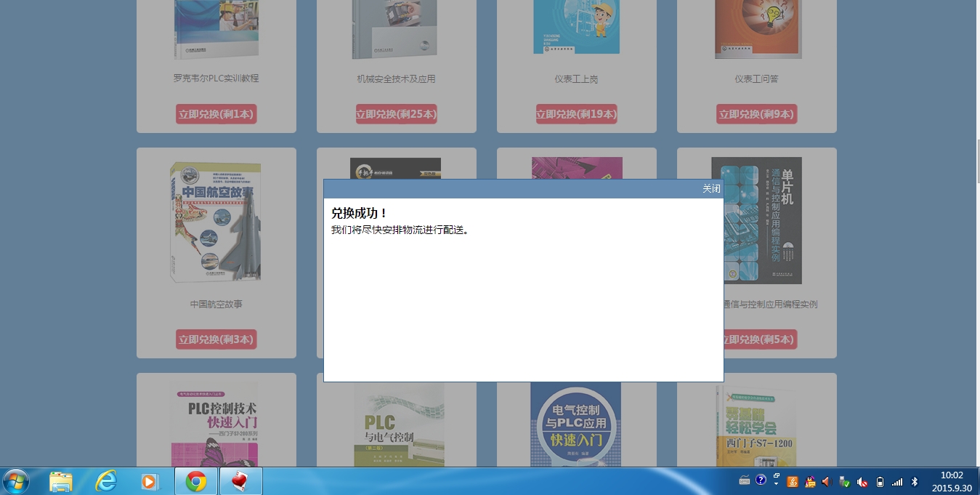Switch to Google Chrome in taskbar

(195, 481)
